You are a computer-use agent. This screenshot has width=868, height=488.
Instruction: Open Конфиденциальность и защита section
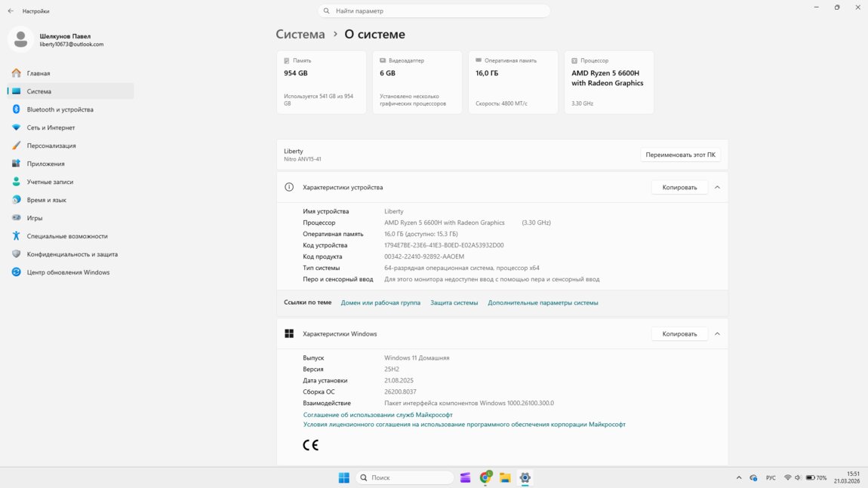[72, 254]
